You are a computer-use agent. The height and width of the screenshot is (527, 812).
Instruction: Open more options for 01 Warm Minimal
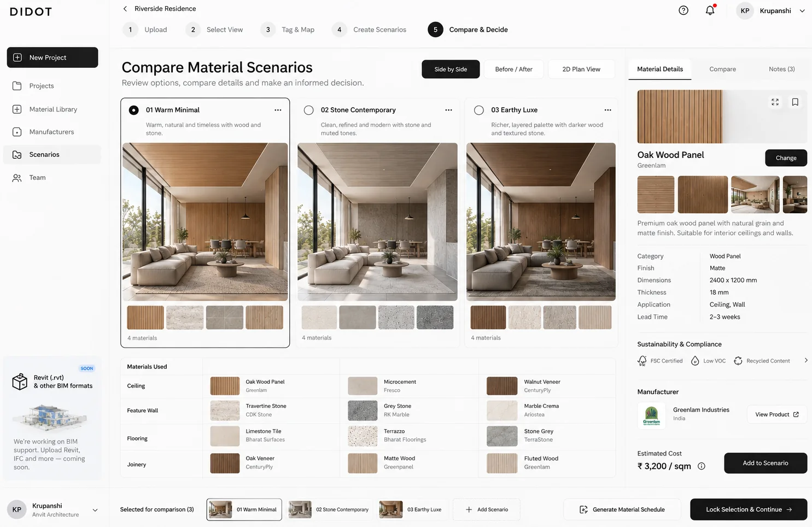click(x=278, y=110)
